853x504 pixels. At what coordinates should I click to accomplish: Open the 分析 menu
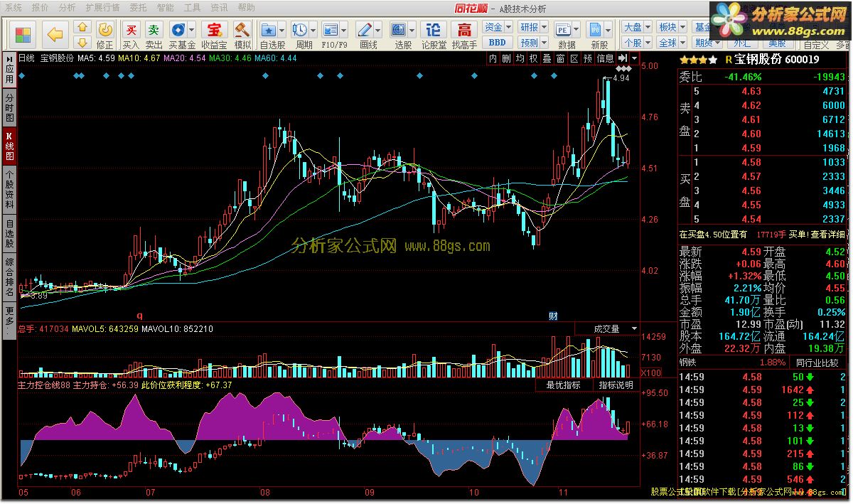pos(68,8)
